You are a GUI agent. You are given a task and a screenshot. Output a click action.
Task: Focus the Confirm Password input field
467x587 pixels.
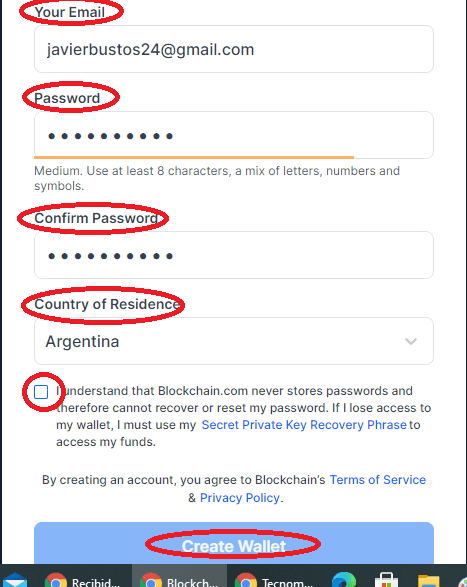click(x=234, y=255)
